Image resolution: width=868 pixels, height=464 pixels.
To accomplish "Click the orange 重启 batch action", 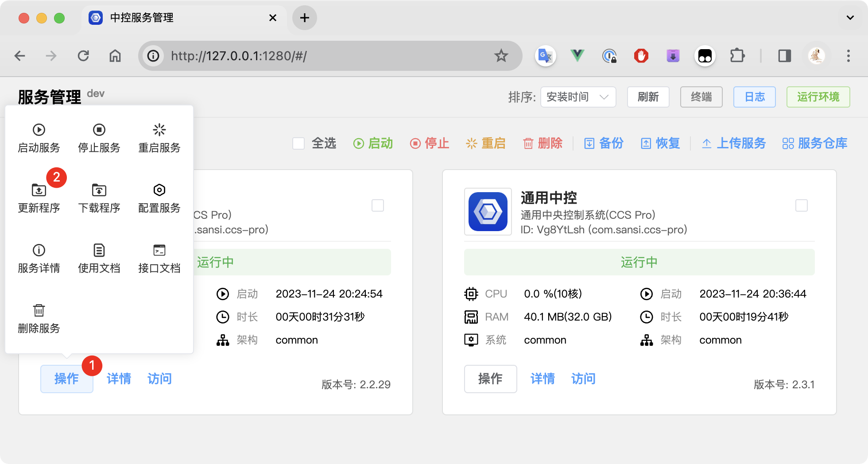I will tap(486, 143).
